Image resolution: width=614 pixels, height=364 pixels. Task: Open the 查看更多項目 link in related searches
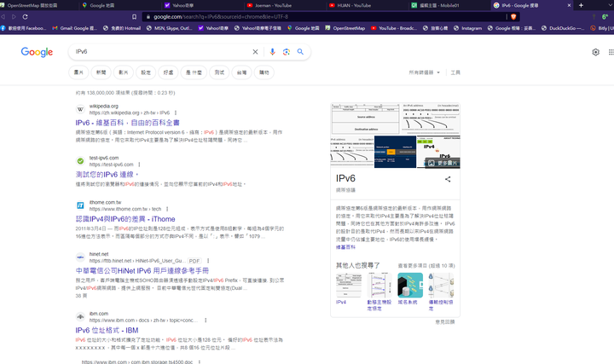[x=426, y=266]
